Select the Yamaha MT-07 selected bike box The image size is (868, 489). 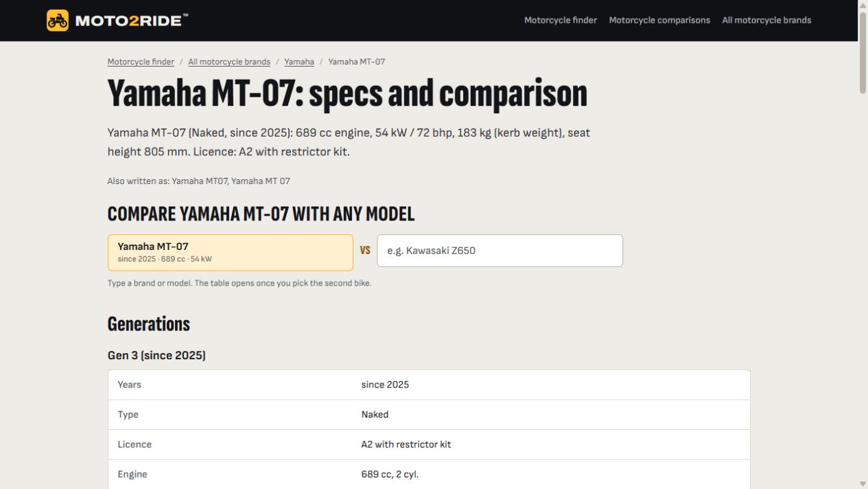point(231,253)
